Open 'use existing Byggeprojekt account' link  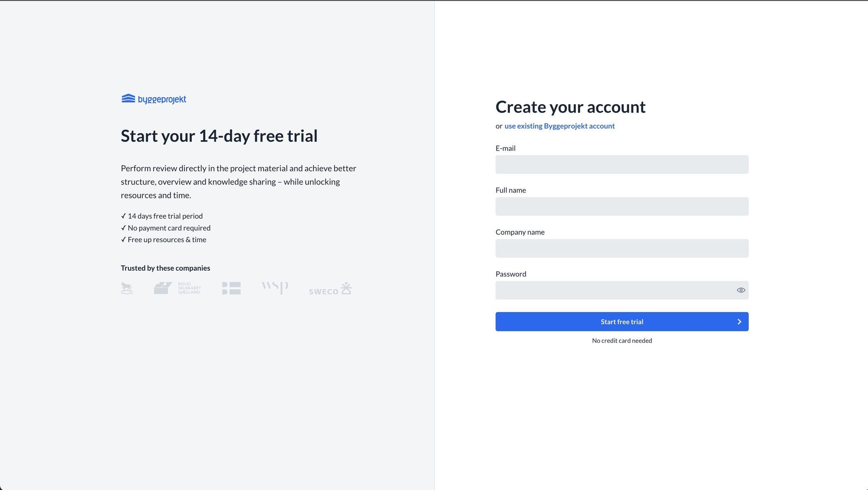click(x=559, y=126)
